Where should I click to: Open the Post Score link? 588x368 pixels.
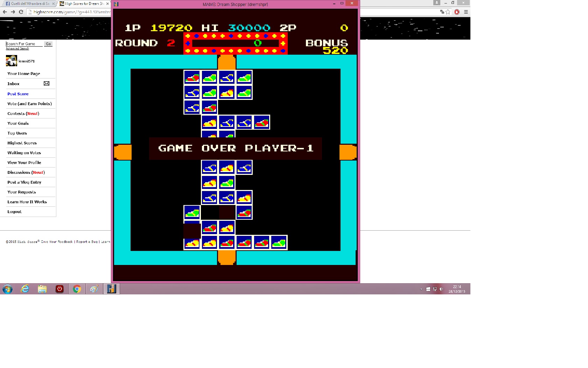(18, 94)
